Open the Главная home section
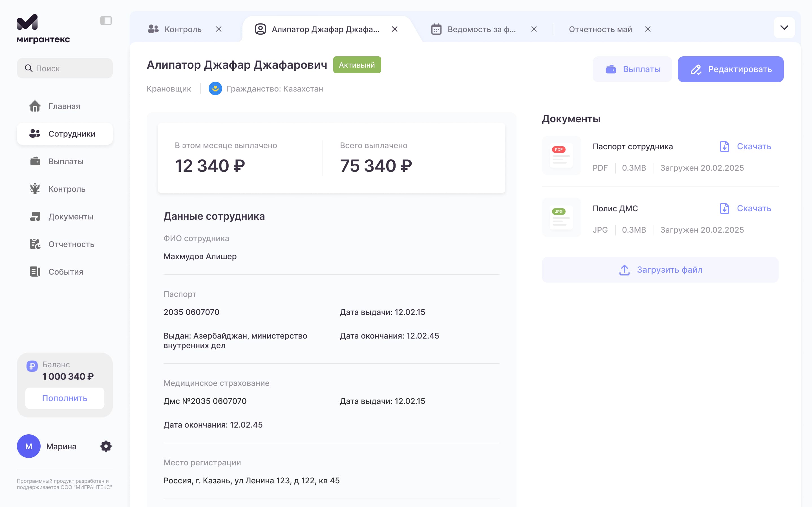The height and width of the screenshot is (507, 812). [64, 106]
